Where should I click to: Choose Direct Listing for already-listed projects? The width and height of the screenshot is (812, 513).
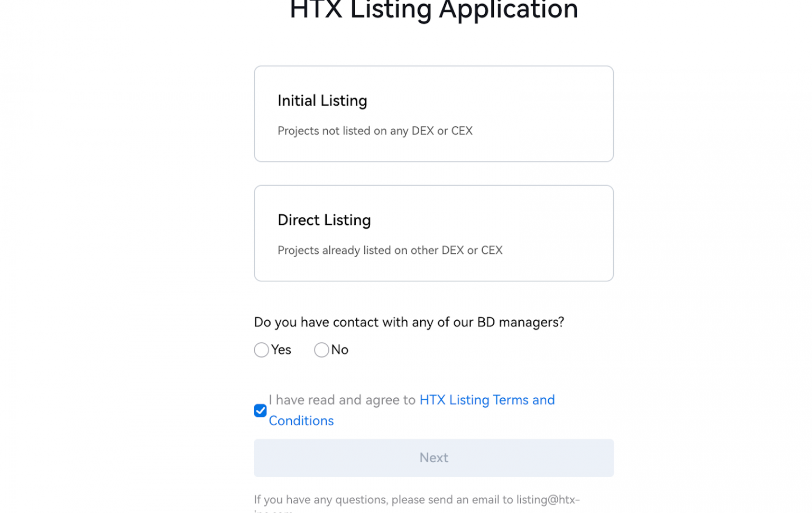[x=433, y=233]
